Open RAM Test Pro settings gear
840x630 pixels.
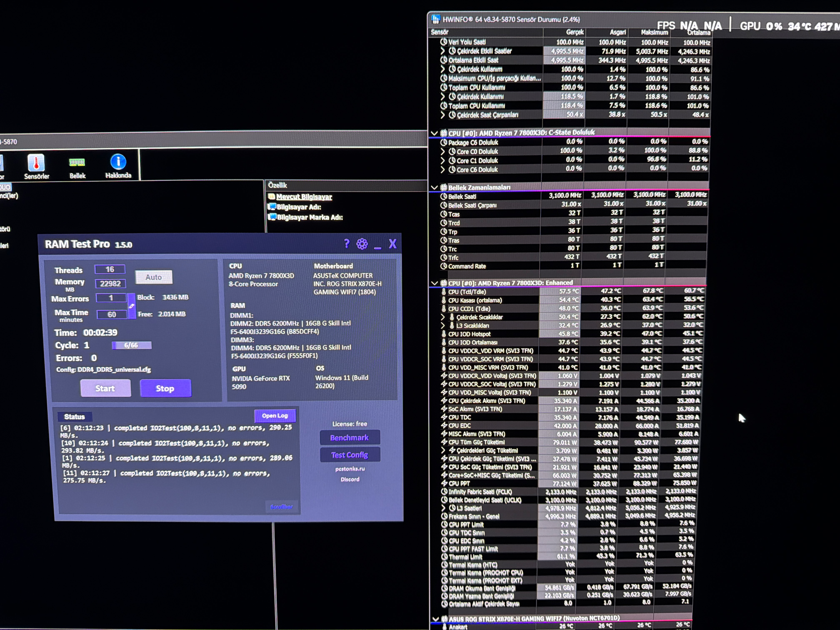coord(362,244)
